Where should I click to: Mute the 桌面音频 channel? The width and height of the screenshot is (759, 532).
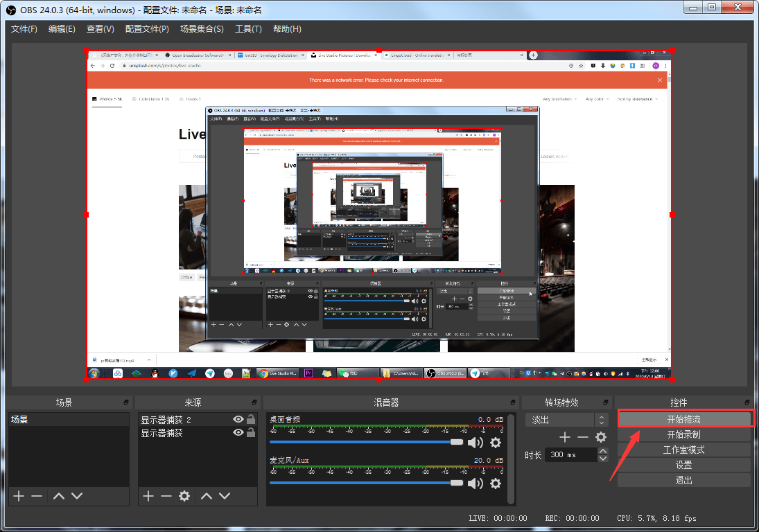point(476,443)
